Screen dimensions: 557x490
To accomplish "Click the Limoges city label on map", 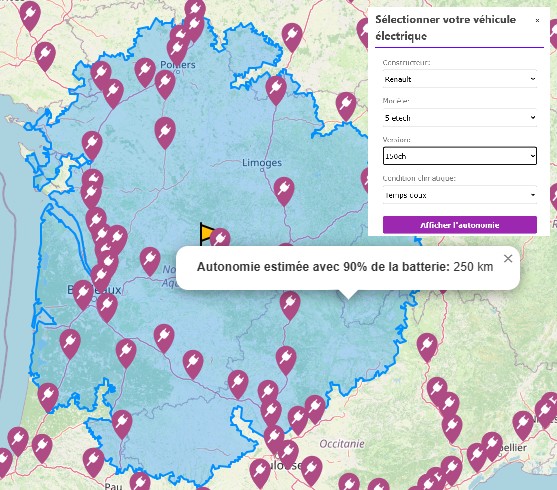I will (262, 163).
